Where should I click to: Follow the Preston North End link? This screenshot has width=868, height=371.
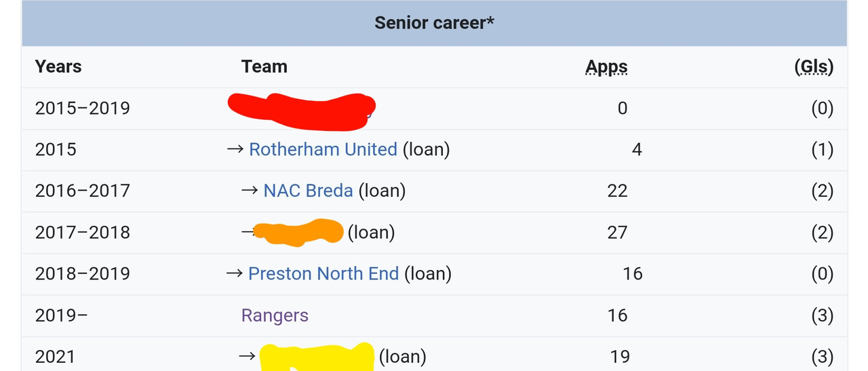click(323, 273)
